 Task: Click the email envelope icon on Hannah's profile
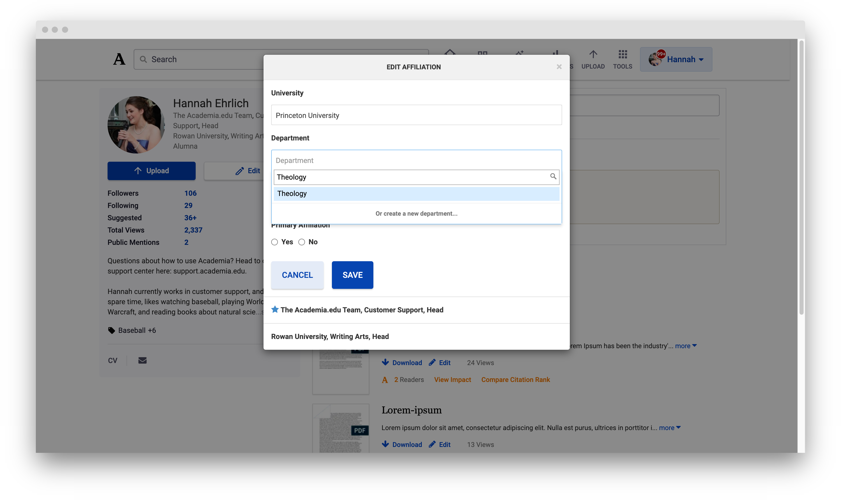click(142, 360)
